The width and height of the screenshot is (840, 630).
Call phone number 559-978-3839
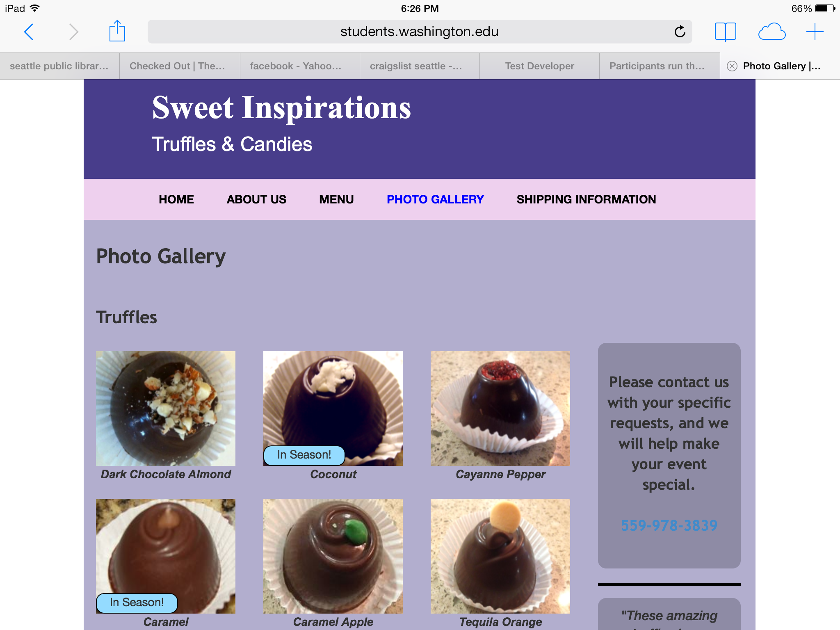[x=669, y=525]
